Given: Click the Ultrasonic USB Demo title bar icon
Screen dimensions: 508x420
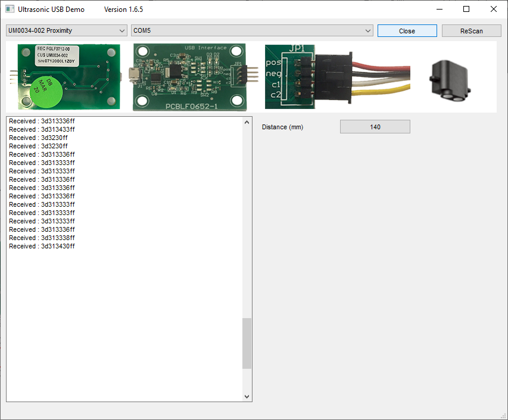Looking at the screenshot, I should [x=10, y=10].
